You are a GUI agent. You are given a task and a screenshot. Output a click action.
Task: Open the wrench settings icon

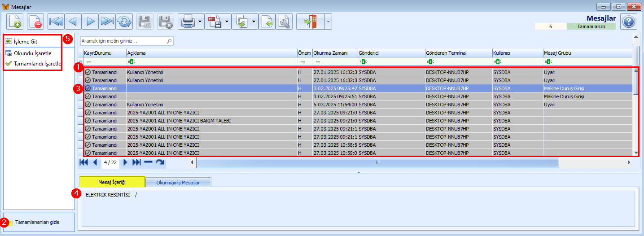pos(284,22)
